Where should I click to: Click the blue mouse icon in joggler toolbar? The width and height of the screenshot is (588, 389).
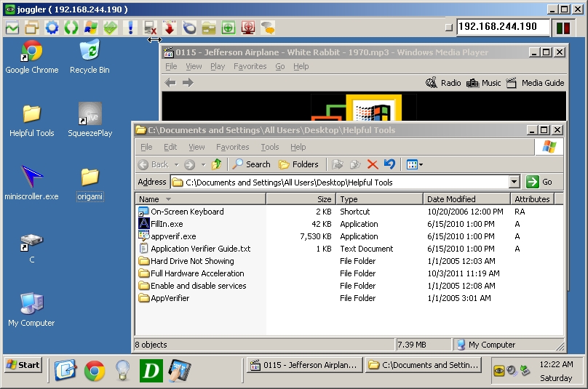tap(189, 28)
